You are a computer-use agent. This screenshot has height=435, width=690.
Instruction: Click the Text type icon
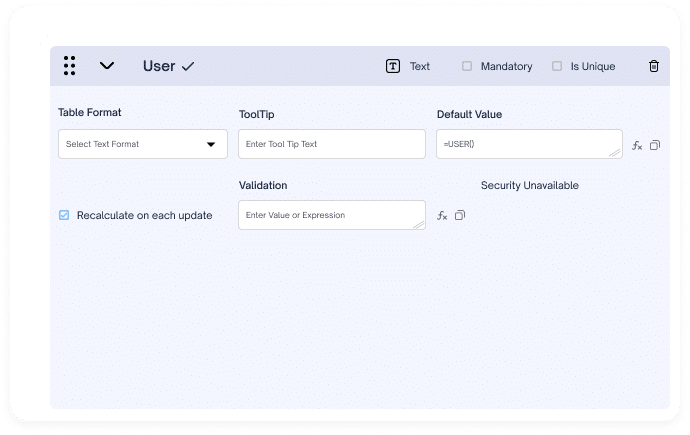pyautogui.click(x=393, y=66)
